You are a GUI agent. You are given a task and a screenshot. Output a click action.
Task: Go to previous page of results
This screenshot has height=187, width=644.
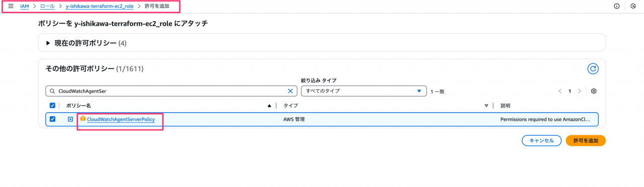point(559,91)
